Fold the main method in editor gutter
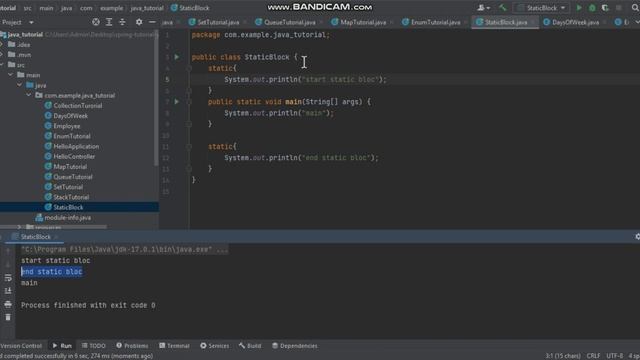640x360 pixels. 189,102
